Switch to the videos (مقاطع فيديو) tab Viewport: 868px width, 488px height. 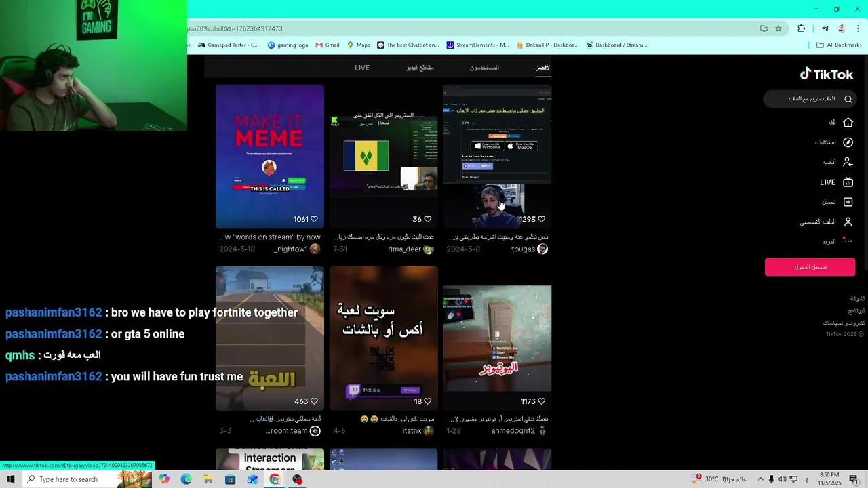point(420,68)
